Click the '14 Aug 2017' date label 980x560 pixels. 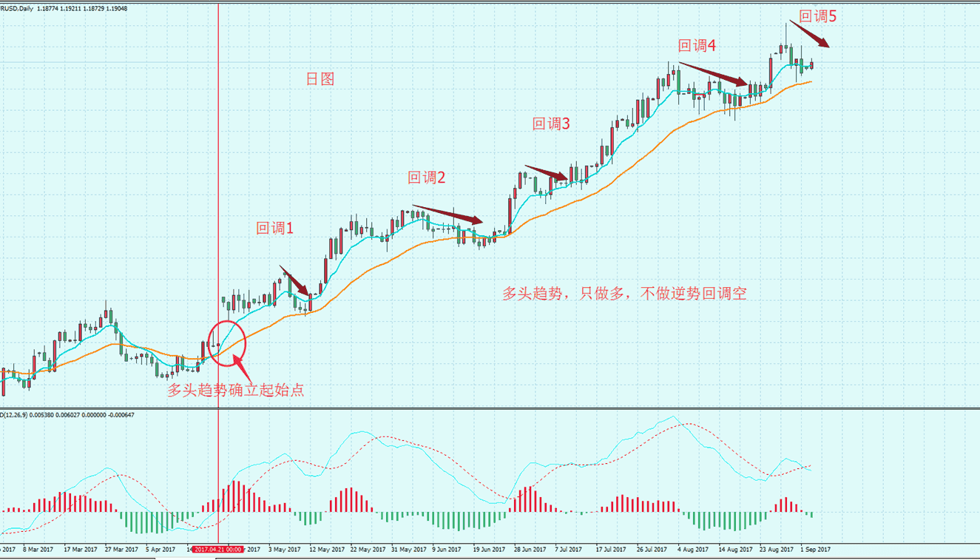tap(734, 550)
